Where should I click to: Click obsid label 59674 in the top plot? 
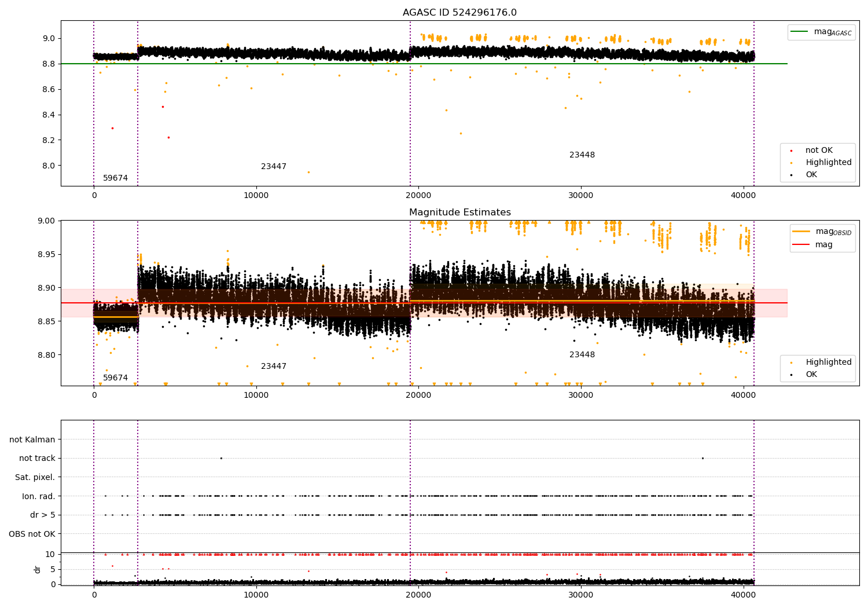click(116, 178)
